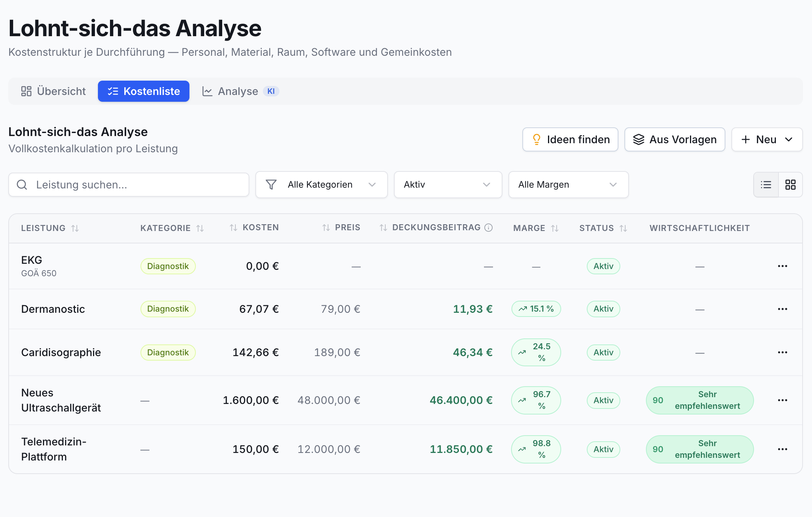
Task: Sort by Marge column arrows
Action: pos(555,228)
